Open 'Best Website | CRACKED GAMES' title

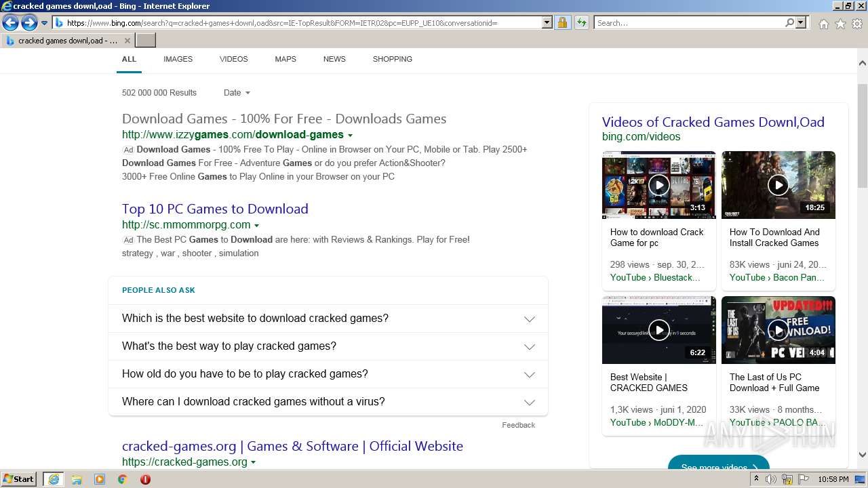(648, 382)
